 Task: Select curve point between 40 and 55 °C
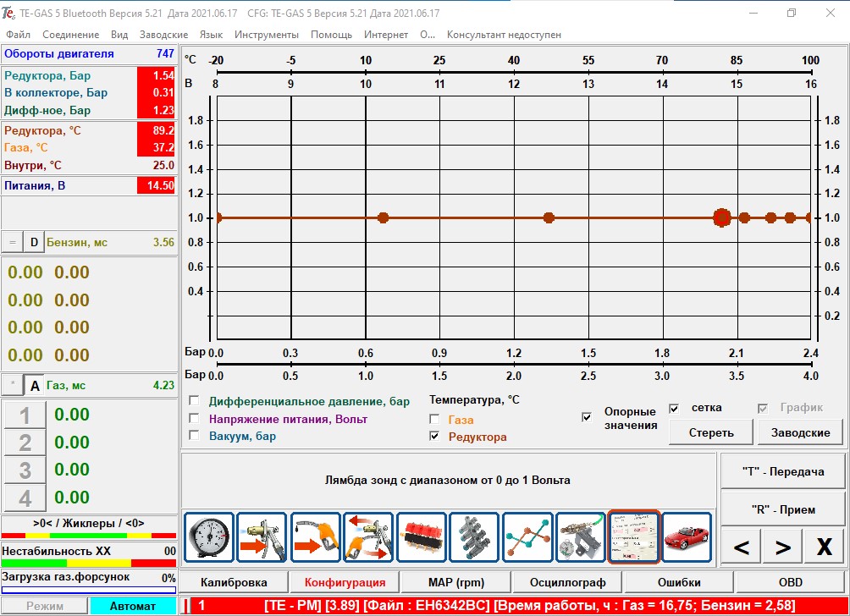(x=549, y=217)
